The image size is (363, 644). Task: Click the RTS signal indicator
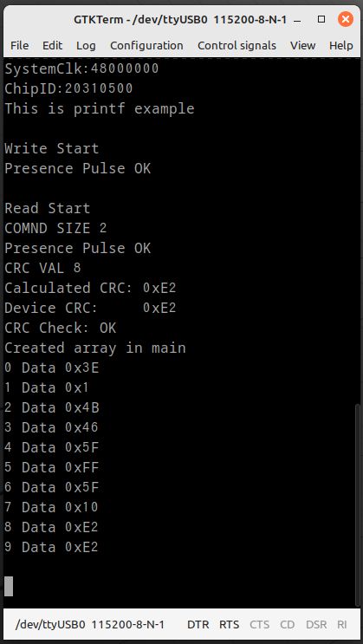coord(229,625)
